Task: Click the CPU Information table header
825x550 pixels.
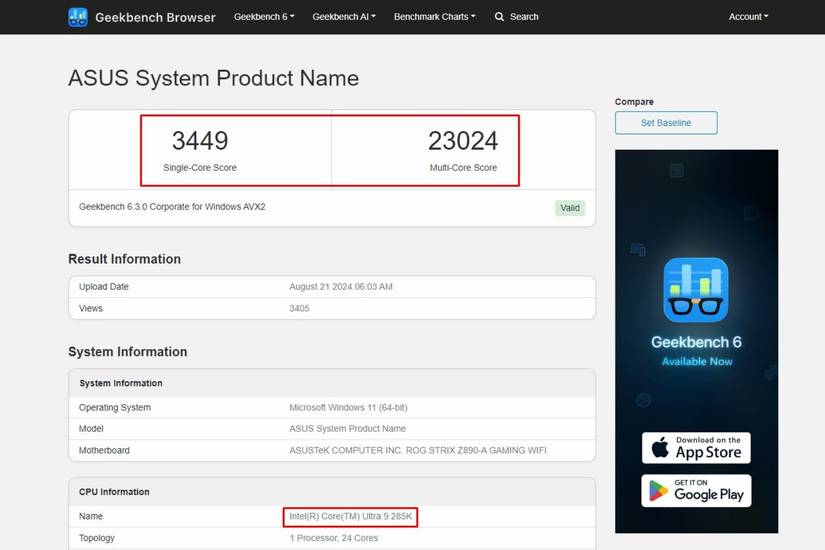Action: click(x=114, y=492)
